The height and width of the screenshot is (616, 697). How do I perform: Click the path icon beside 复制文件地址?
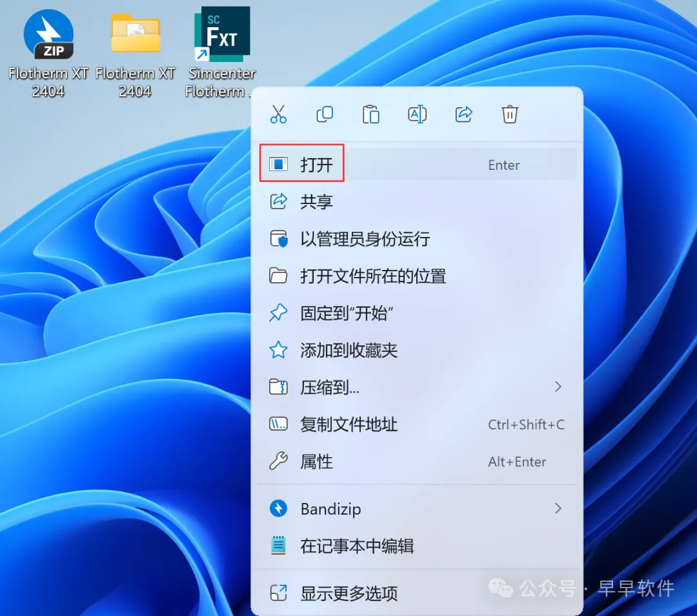click(279, 424)
